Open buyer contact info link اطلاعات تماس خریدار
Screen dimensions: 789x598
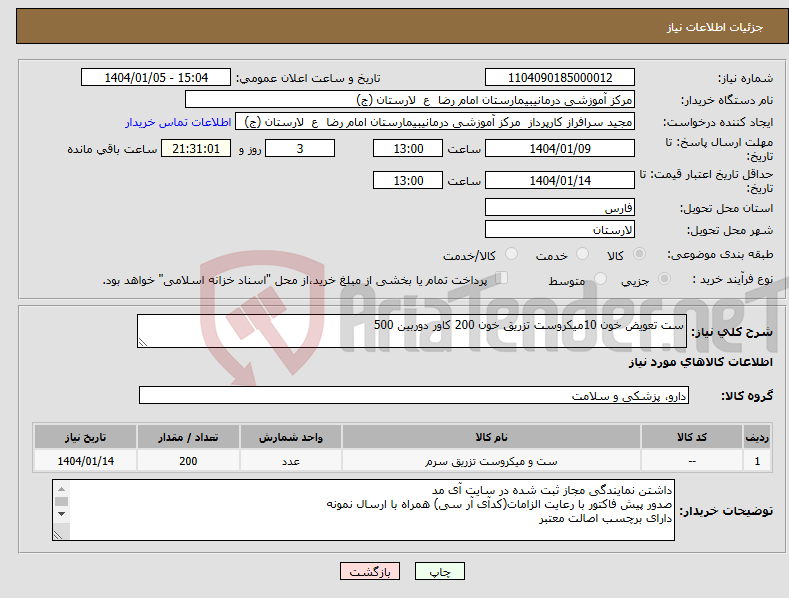point(178,122)
